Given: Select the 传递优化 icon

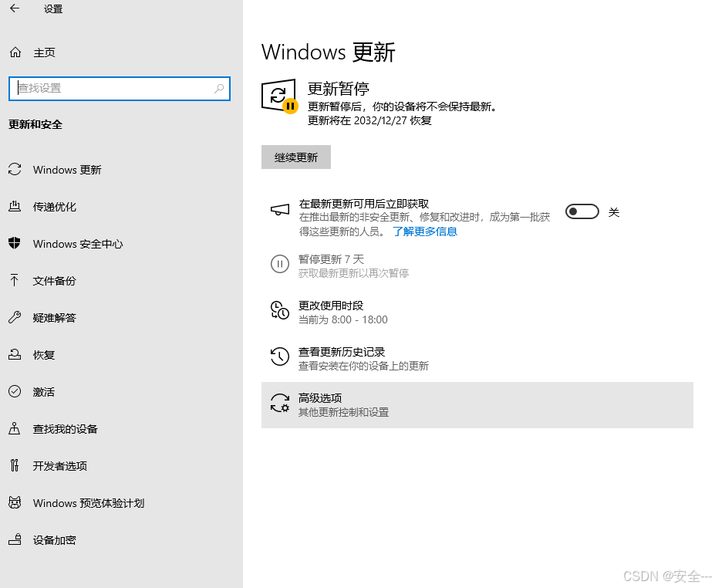Looking at the screenshot, I should coord(15,206).
